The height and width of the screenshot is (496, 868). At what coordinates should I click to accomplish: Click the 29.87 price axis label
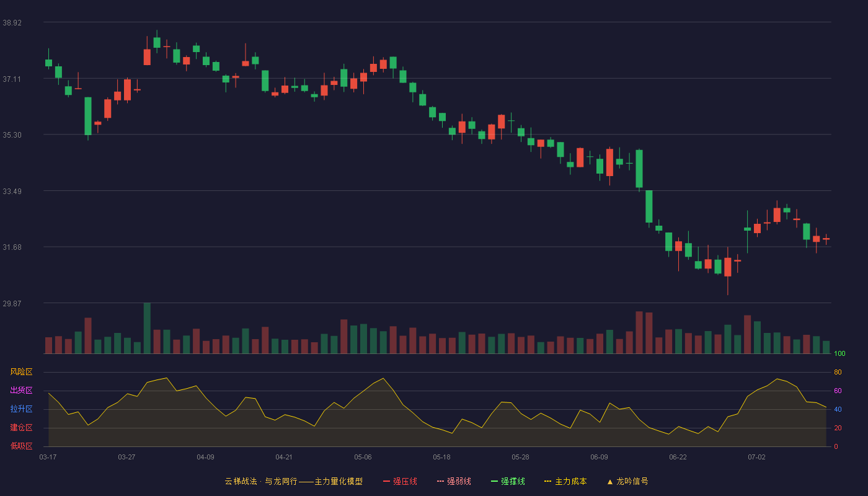click(x=12, y=303)
